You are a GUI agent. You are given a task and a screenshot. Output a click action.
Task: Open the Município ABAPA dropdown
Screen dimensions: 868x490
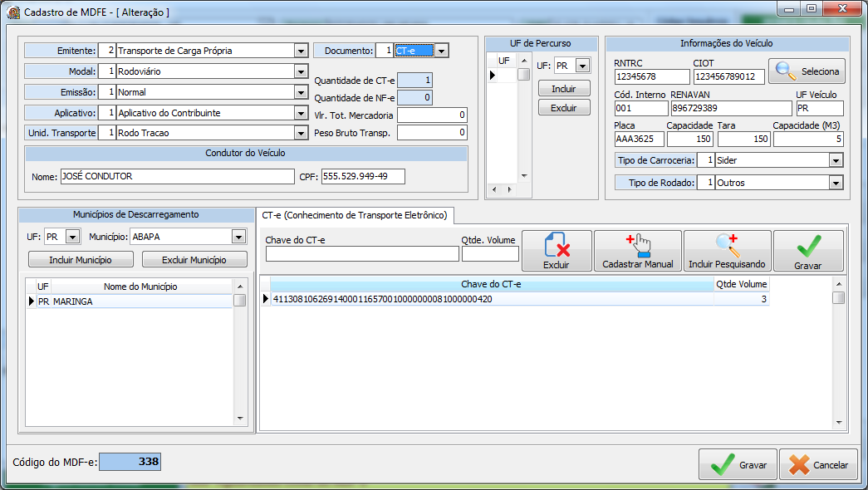click(238, 237)
